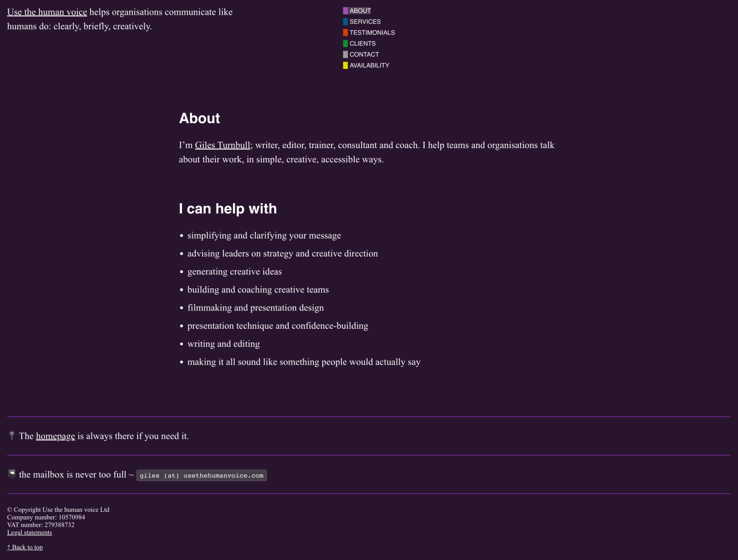This screenshot has height=560, width=738.
Task: Jump up using the Back to top link
Action: pyautogui.click(x=25, y=547)
